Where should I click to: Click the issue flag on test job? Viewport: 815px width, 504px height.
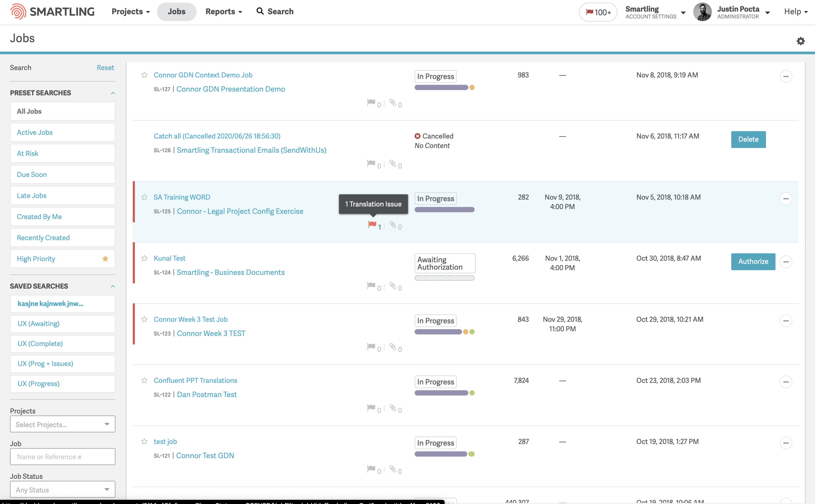(x=371, y=469)
